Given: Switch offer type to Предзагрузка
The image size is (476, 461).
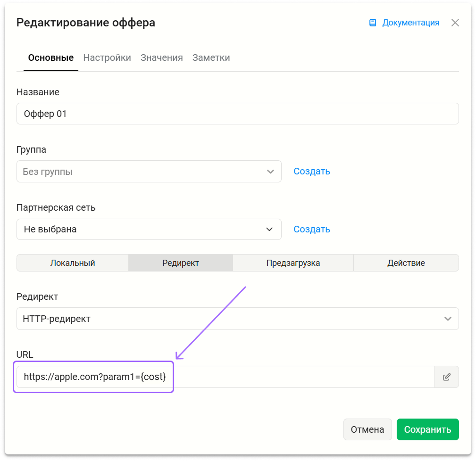Looking at the screenshot, I should click(x=293, y=263).
